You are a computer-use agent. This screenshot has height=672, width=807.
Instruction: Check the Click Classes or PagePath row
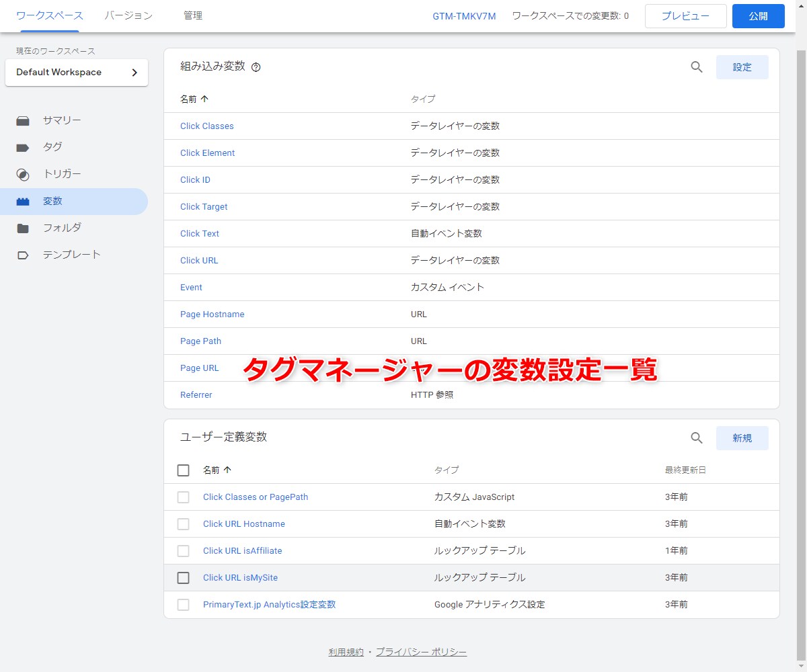[183, 497]
